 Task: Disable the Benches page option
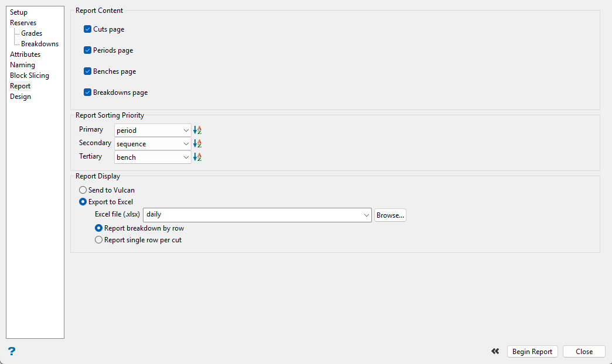pos(87,71)
